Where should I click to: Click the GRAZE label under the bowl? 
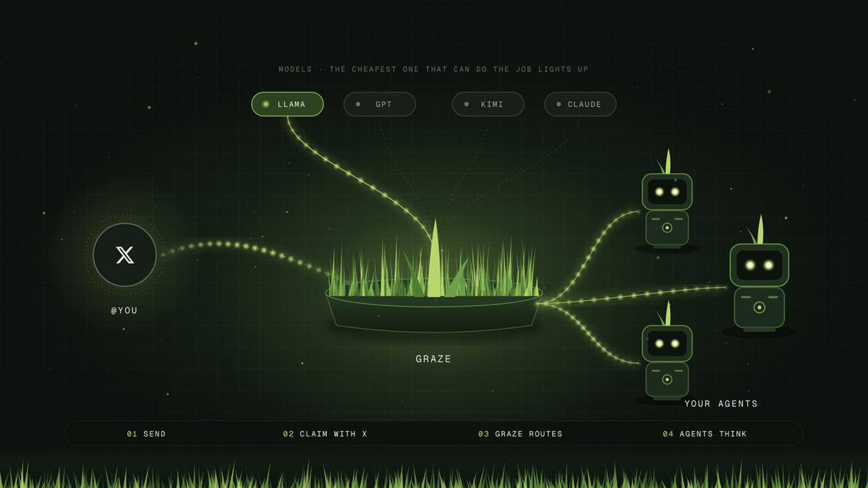[433, 359]
